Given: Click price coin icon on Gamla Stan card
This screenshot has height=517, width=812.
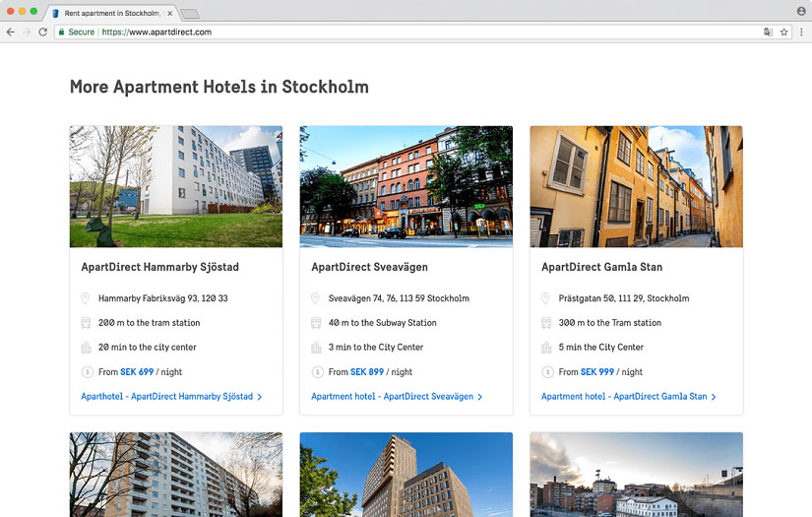Looking at the screenshot, I should pyautogui.click(x=547, y=372).
